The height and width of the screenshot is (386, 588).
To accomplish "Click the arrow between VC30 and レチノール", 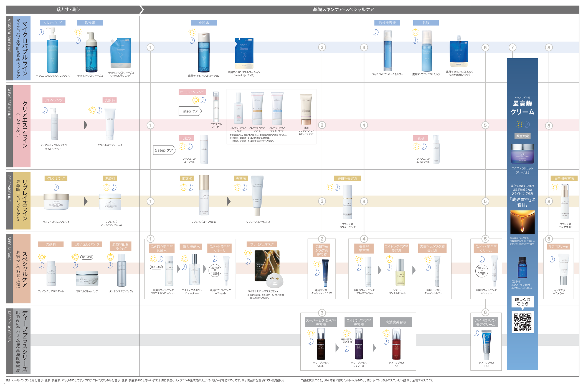I will (337, 348).
